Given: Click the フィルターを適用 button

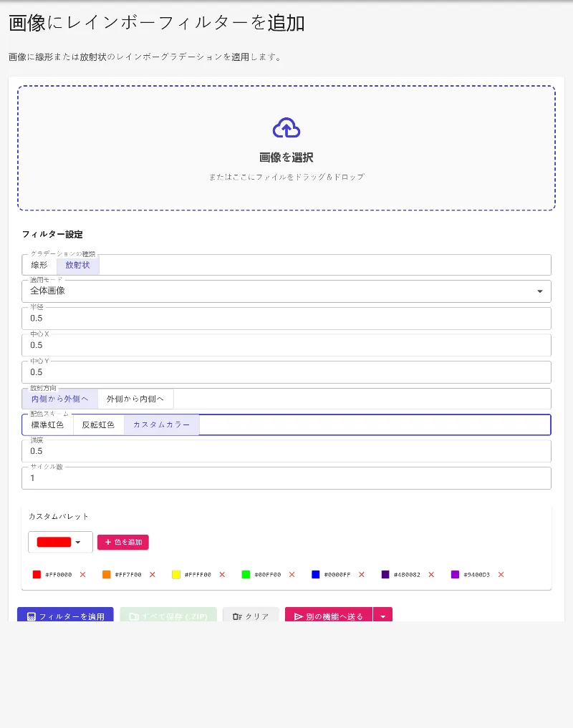Looking at the screenshot, I should coord(65,616).
